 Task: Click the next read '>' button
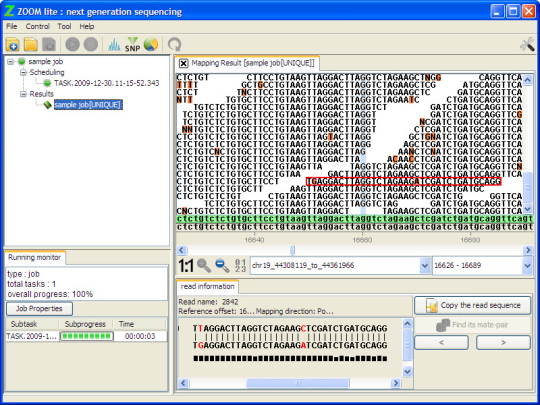(x=503, y=343)
